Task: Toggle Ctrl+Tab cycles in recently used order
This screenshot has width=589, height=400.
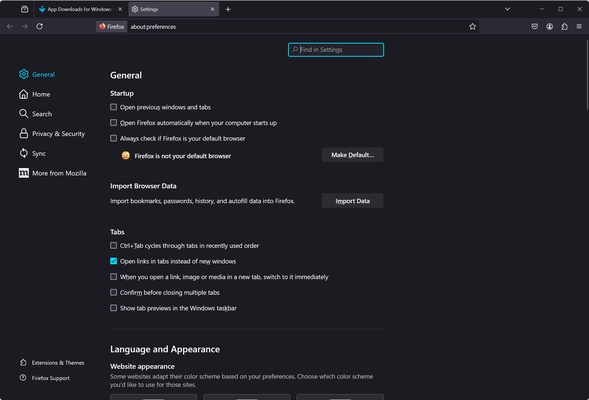Action: tap(113, 245)
